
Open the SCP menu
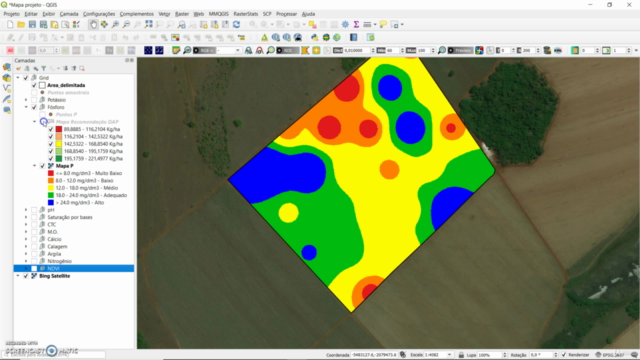pos(267,14)
